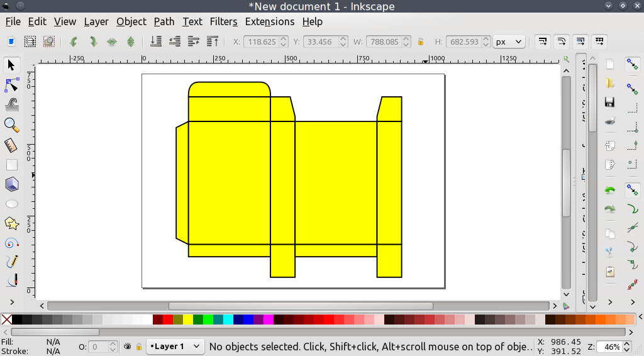Activate the Spiral tool
This screenshot has height=356, width=644.
coord(11,243)
